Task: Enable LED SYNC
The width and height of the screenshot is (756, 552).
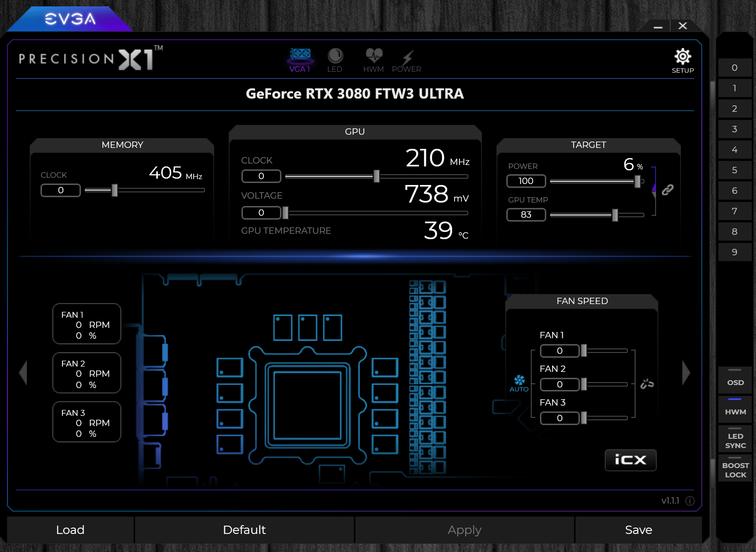Action: [x=735, y=438]
